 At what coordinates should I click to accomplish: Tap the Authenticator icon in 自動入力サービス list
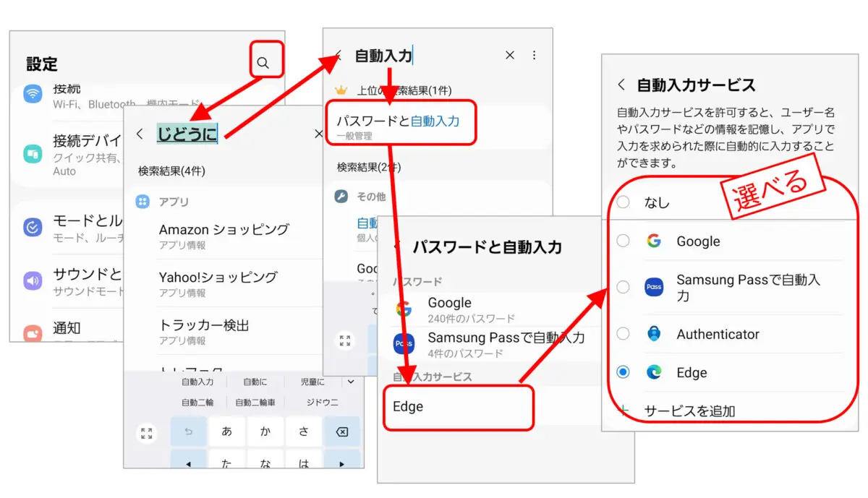click(x=654, y=334)
